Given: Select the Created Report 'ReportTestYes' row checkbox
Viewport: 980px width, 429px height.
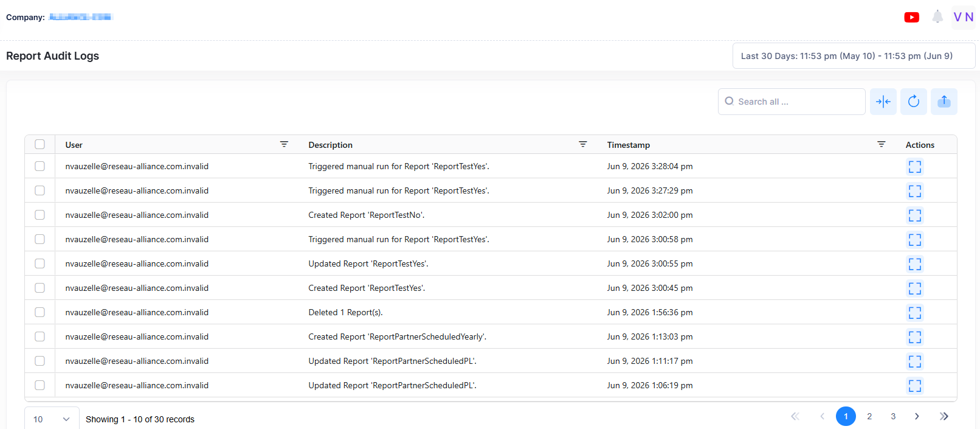Looking at the screenshot, I should 40,288.
